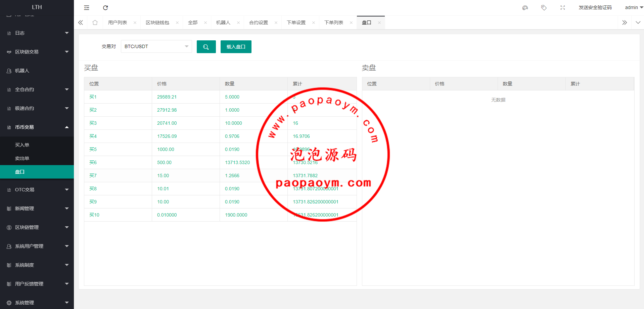644x309 pixels.
Task: Open the theme palette icon
Action: 525,8
